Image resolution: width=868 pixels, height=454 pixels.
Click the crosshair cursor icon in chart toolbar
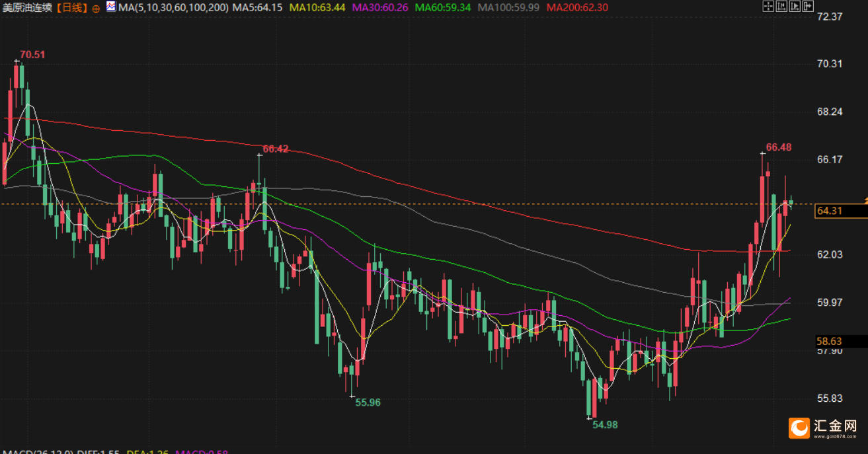pyautogui.click(x=768, y=6)
